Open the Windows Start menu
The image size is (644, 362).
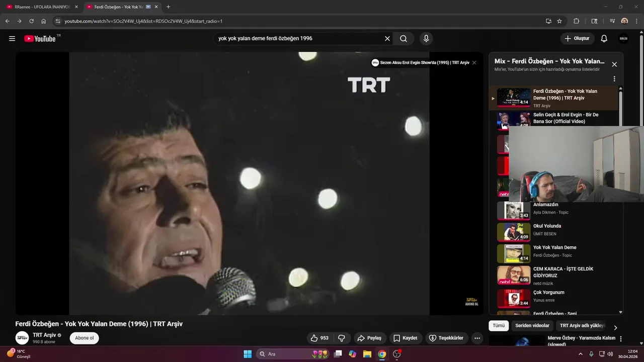[248, 354]
